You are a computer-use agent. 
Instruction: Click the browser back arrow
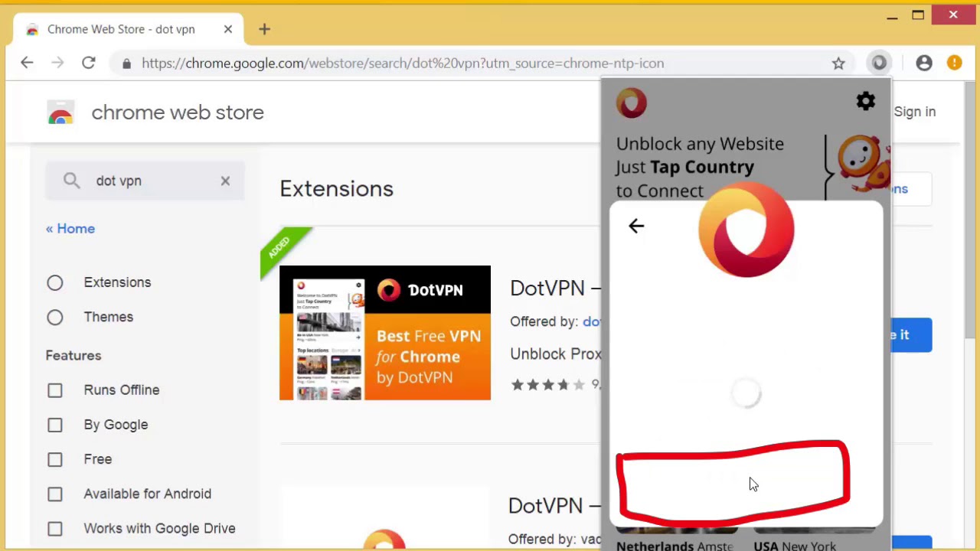click(x=27, y=64)
